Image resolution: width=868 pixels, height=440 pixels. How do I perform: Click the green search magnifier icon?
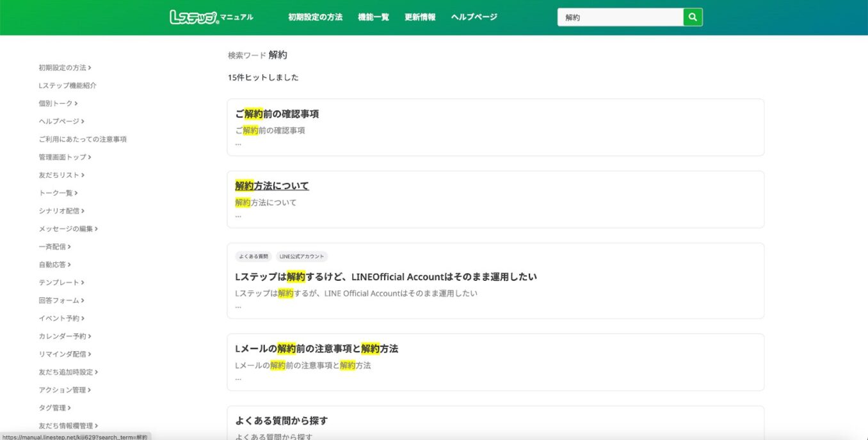coord(692,17)
